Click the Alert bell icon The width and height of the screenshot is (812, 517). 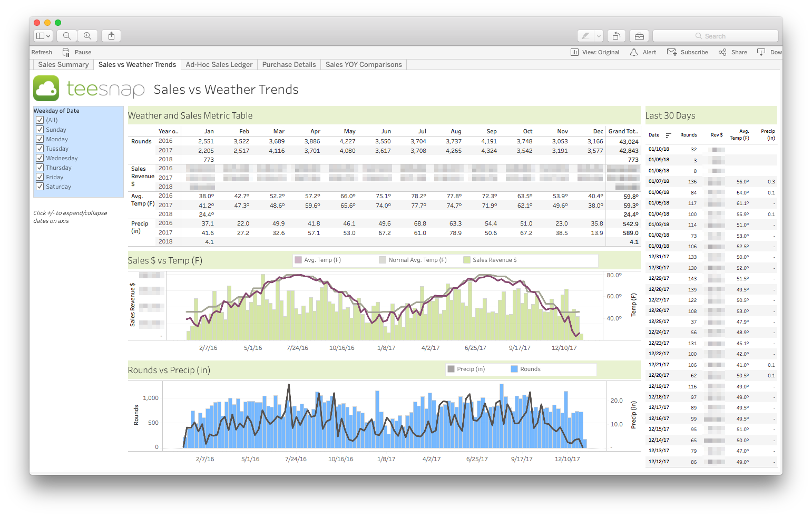[x=634, y=52]
